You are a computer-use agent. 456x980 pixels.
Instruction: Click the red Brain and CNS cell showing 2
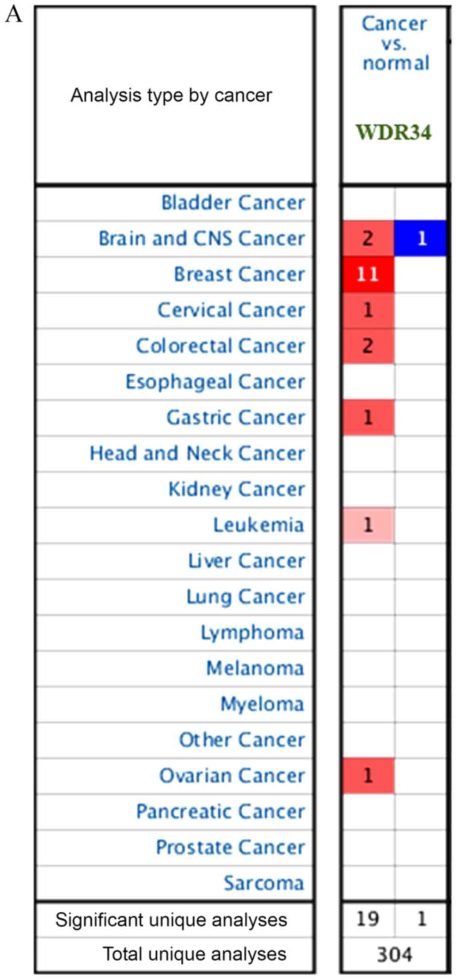[368, 238]
